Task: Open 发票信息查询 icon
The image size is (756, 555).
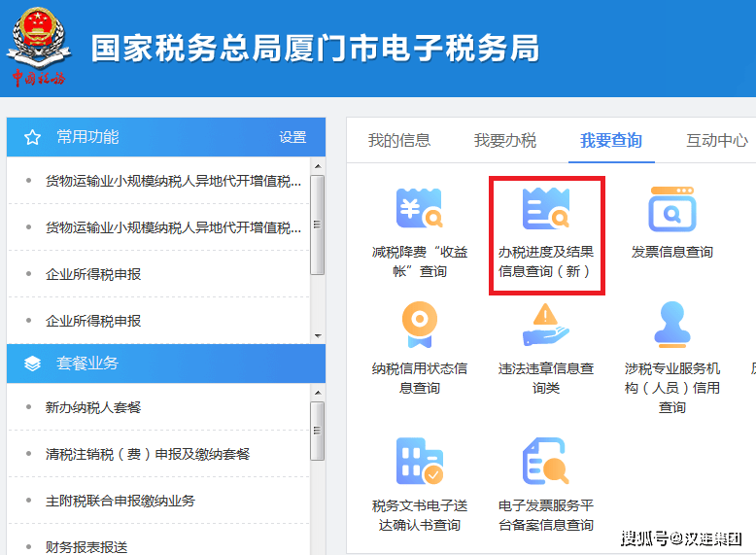Action: [x=671, y=208]
